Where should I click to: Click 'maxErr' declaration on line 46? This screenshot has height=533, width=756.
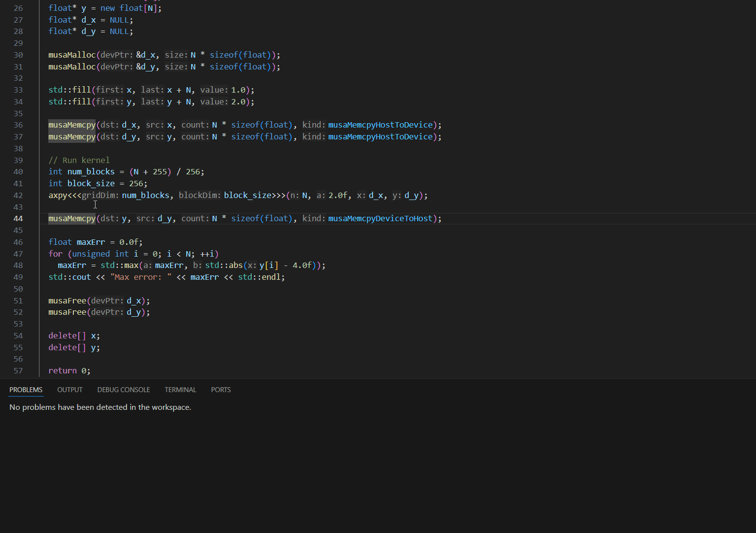tap(91, 242)
